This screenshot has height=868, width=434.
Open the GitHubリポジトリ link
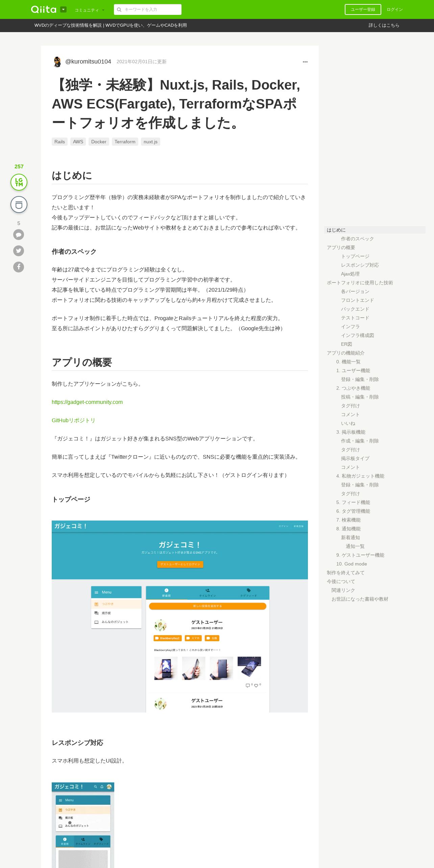click(73, 420)
